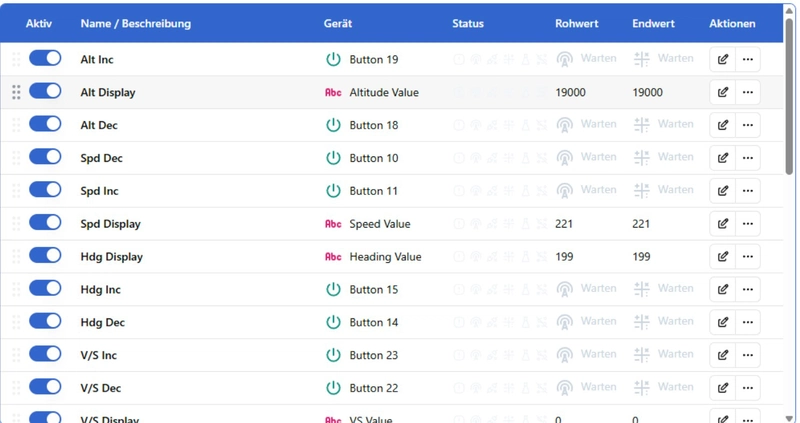Click the V/S Dec row name

pyautogui.click(x=101, y=388)
